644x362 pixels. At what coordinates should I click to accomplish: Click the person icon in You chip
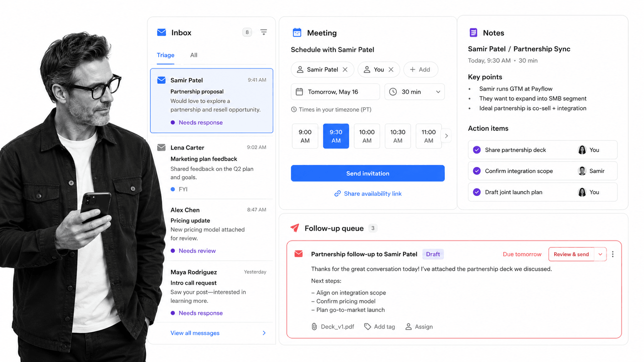point(367,70)
